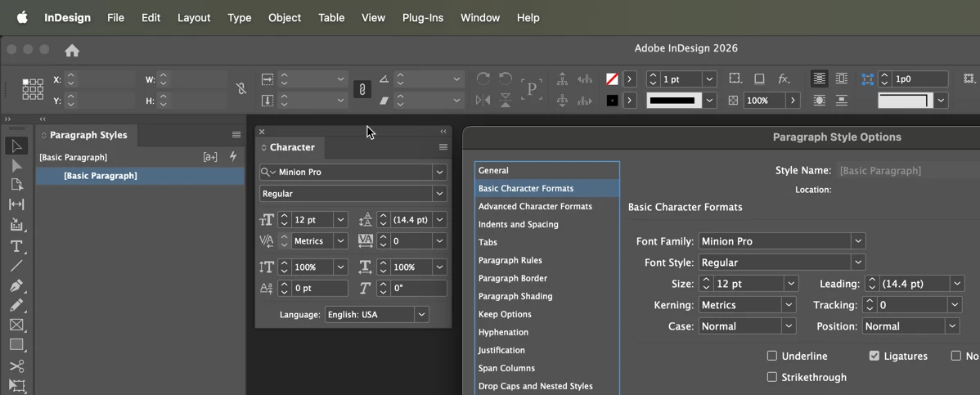This screenshot has width=980, height=395.
Task: Select the Rectangle Frame tool
Action: [16, 325]
